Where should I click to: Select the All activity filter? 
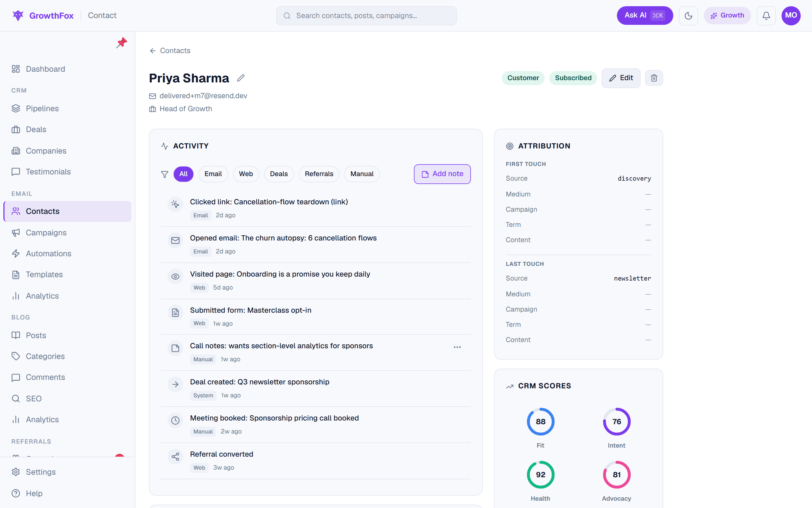click(183, 174)
